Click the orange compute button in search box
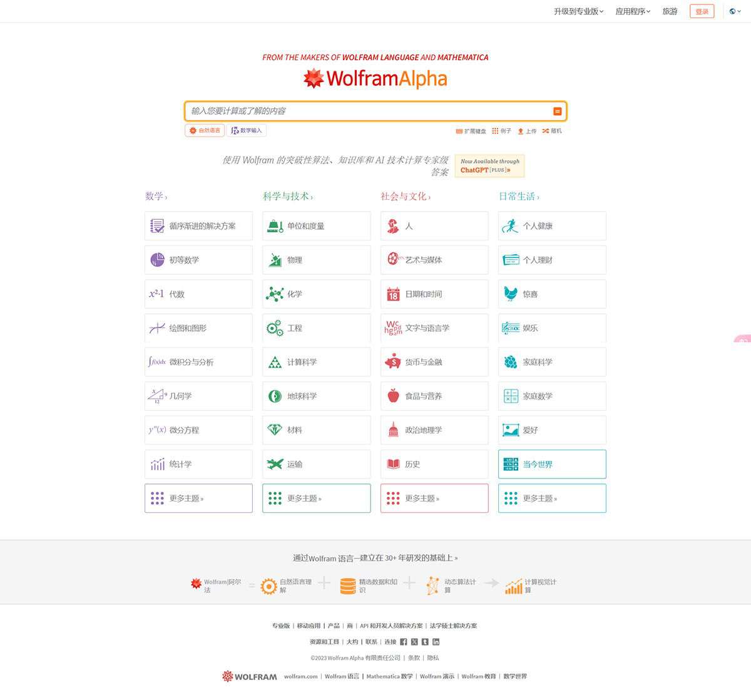 click(557, 111)
